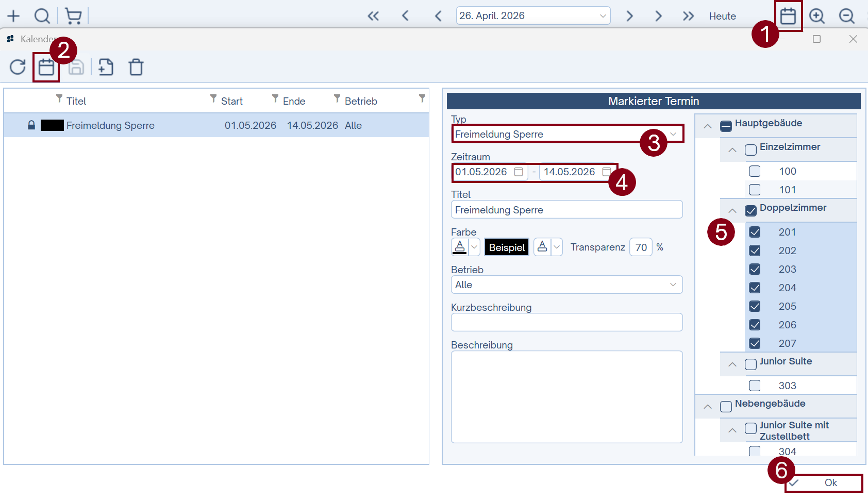868x500 pixels.
Task: Open the shopping cart icon
Action: tap(73, 16)
